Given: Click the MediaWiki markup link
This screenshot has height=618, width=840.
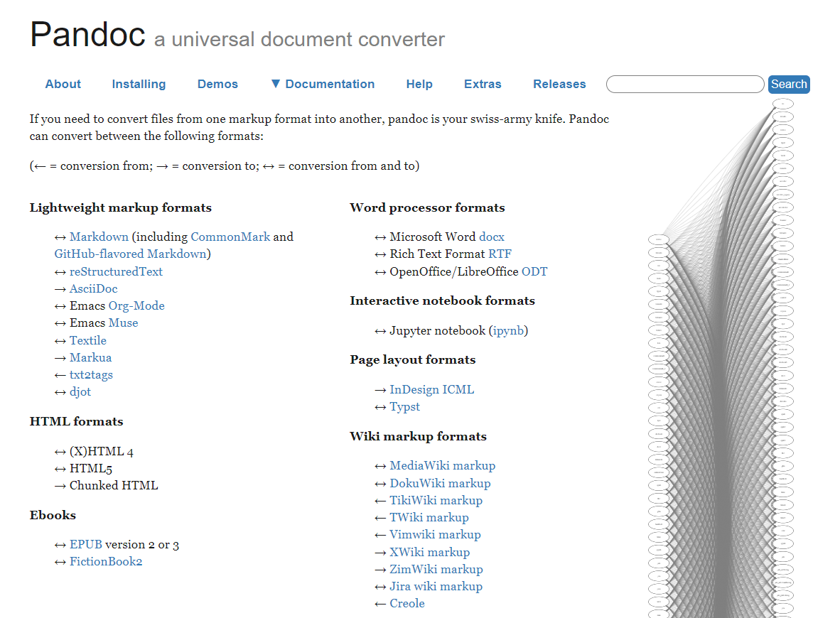Looking at the screenshot, I should (442, 465).
